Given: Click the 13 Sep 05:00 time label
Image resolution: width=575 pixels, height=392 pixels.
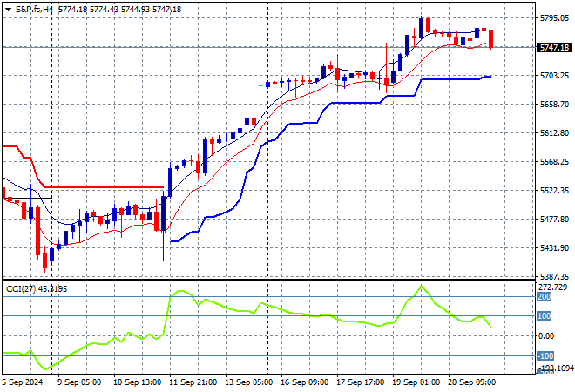Looking at the screenshot, I should [248, 382].
